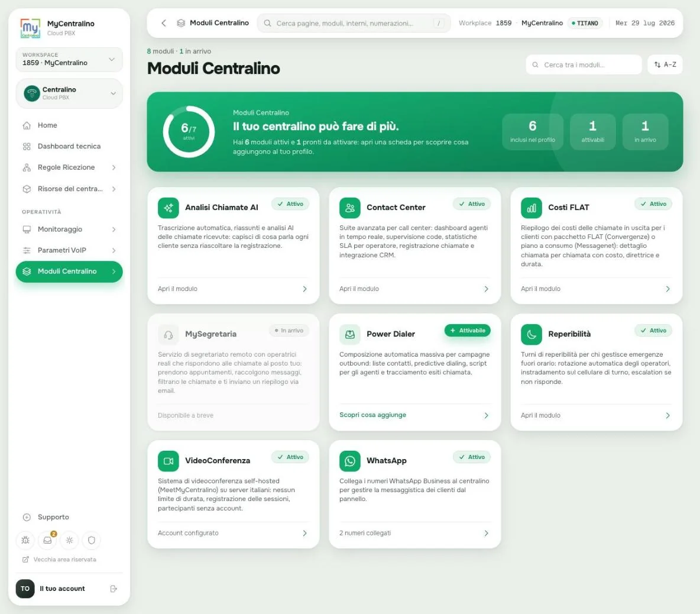Click the MySegretaria headset icon
This screenshot has width=700, height=614.
click(168, 334)
